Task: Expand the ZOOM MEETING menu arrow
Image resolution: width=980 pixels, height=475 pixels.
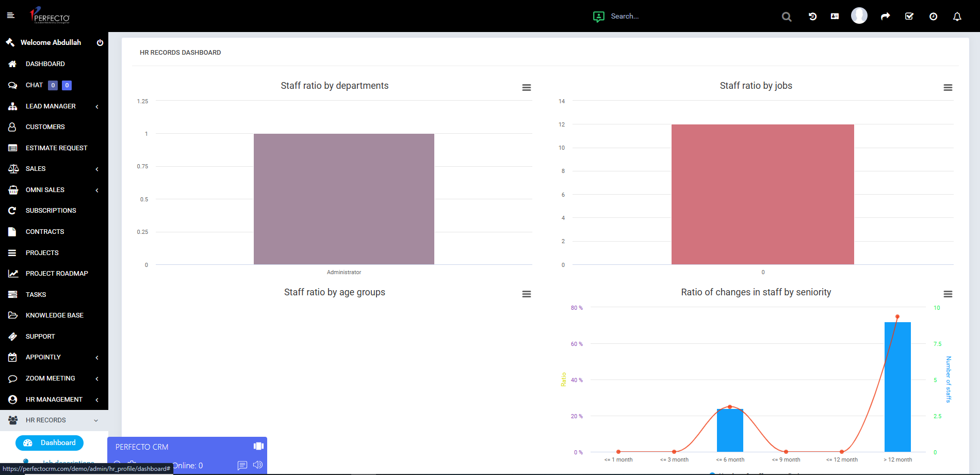Action: pos(97,378)
